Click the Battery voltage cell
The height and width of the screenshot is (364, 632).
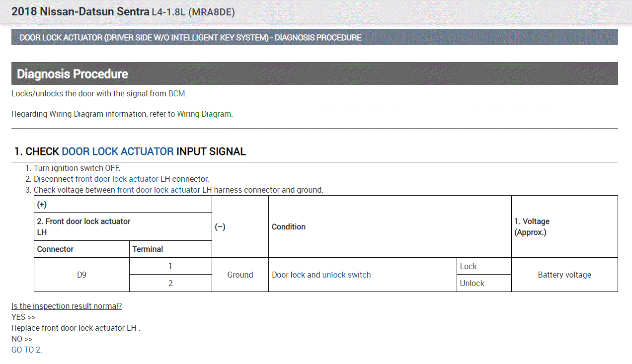pyautogui.click(x=564, y=275)
